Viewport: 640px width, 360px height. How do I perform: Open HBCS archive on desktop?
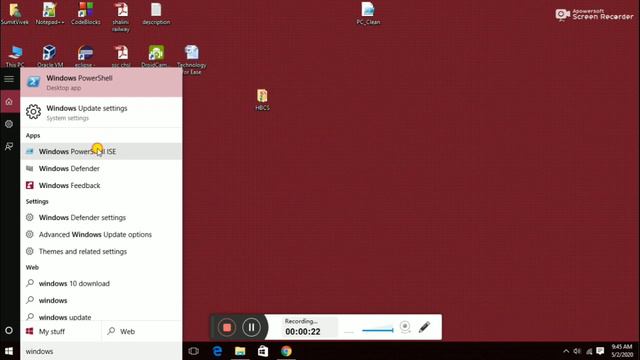[x=262, y=100]
